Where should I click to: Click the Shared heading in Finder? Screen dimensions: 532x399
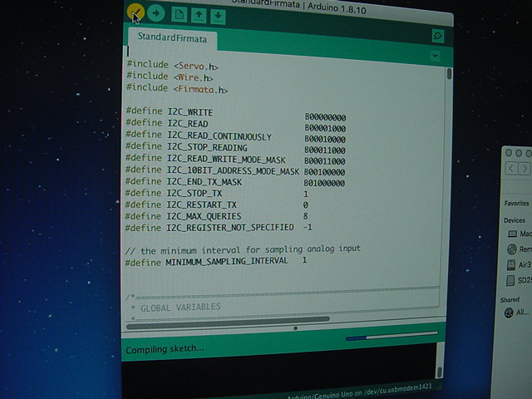pyautogui.click(x=510, y=299)
